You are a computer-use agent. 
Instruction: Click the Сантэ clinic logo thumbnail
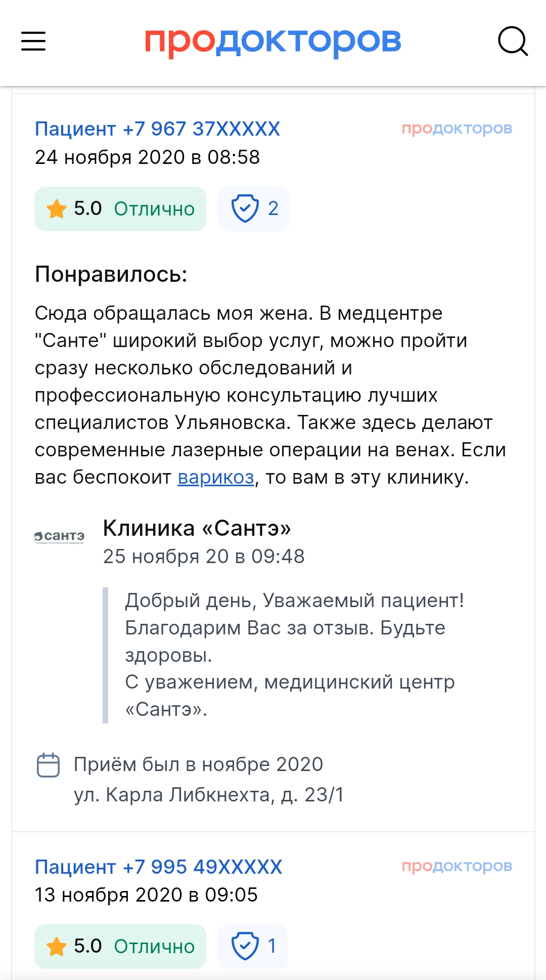tap(60, 536)
